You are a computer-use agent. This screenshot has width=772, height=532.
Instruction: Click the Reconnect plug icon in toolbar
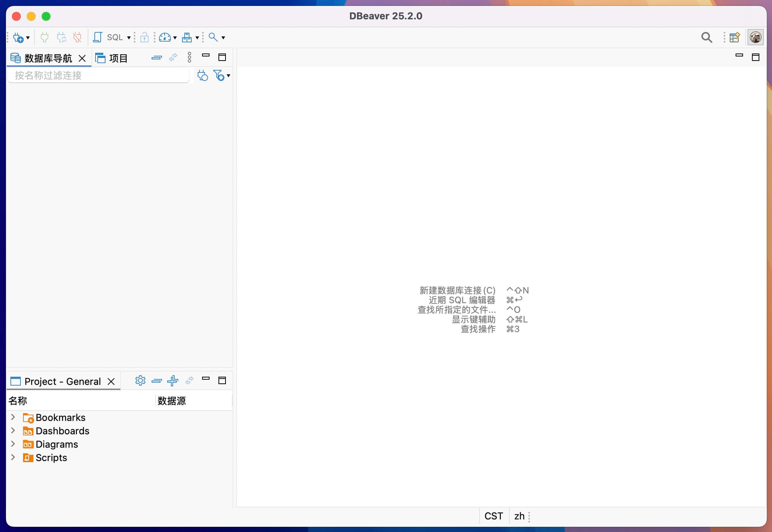61,37
